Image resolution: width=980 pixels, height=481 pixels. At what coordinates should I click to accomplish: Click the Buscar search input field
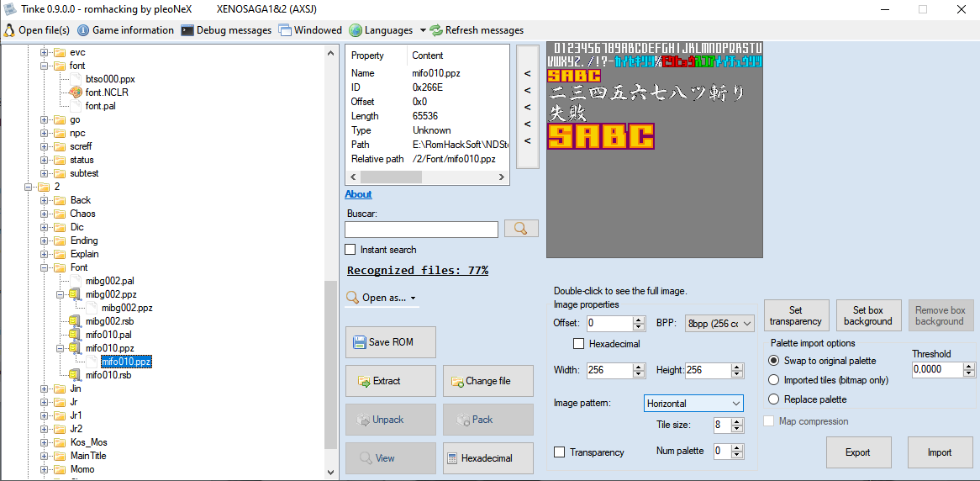421,230
